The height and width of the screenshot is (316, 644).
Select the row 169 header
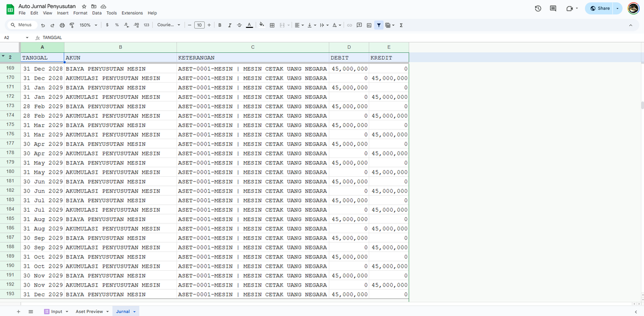[10, 69]
